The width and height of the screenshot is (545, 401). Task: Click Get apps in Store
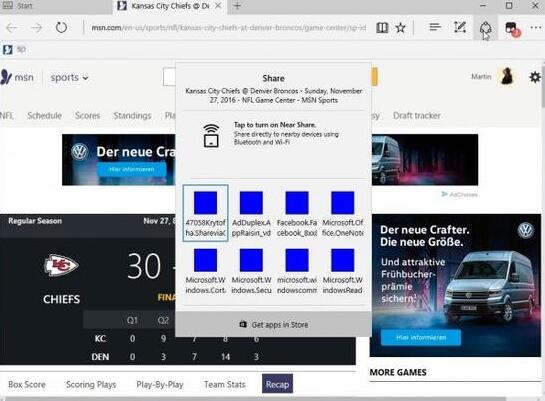click(274, 325)
